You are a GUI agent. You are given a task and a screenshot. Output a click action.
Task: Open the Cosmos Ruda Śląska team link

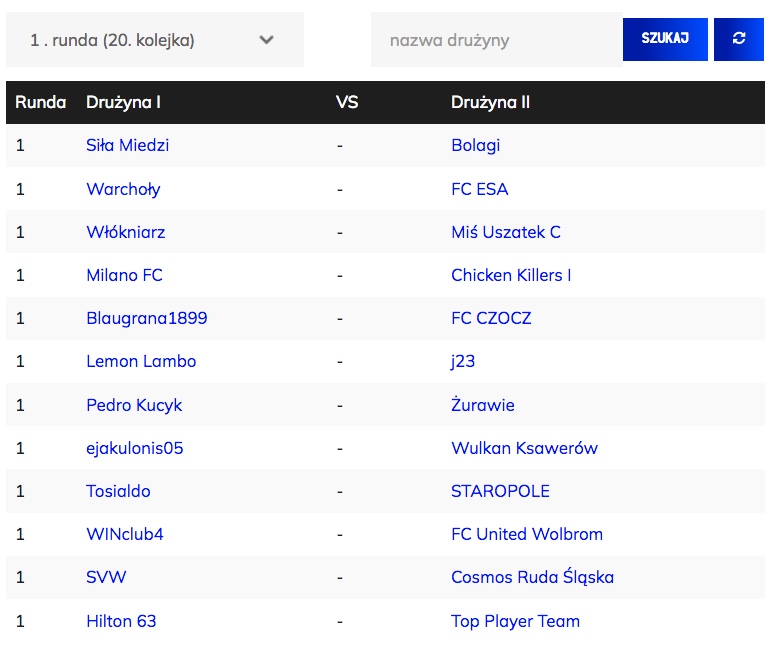pyautogui.click(x=532, y=577)
